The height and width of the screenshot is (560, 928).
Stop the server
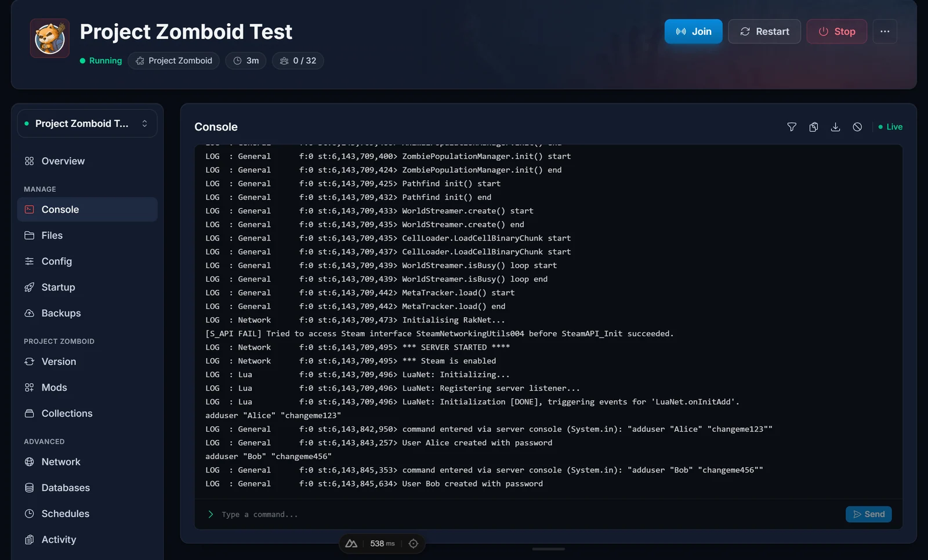pos(836,31)
